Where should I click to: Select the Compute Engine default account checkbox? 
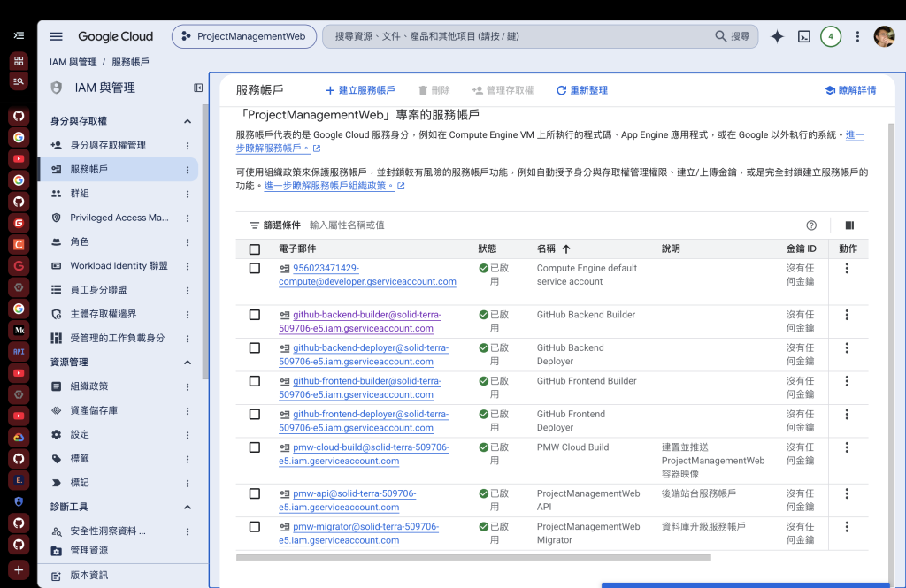254,268
